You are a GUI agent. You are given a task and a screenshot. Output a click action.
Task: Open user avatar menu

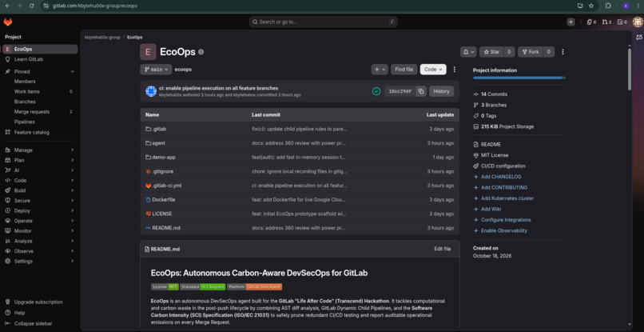(638, 22)
